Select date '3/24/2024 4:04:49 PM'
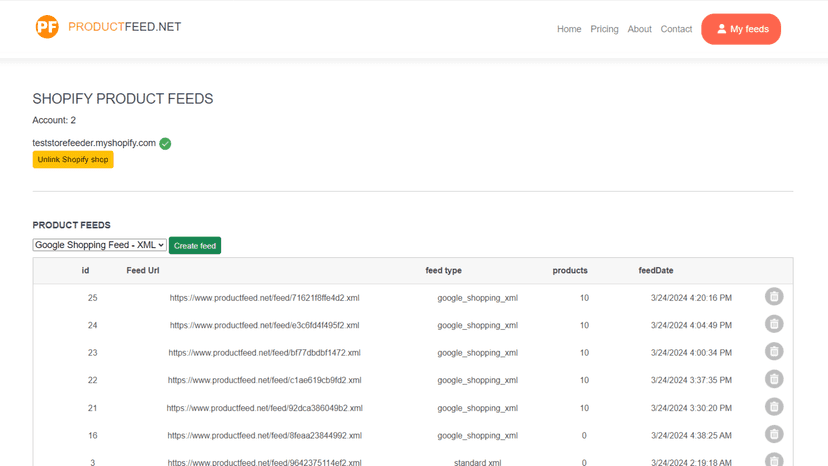828x466 pixels. coord(691,325)
